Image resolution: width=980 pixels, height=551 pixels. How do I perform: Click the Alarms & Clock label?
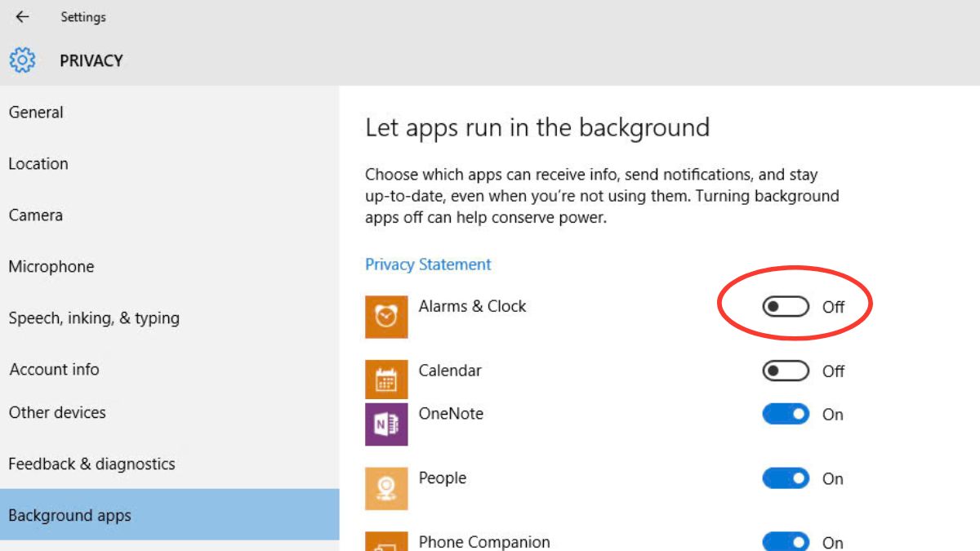point(472,306)
